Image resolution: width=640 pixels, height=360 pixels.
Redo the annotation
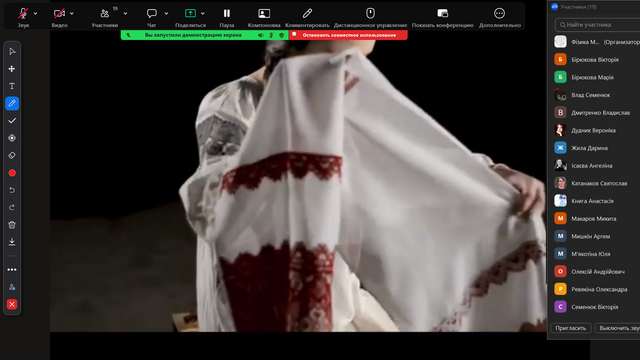tap(12, 207)
